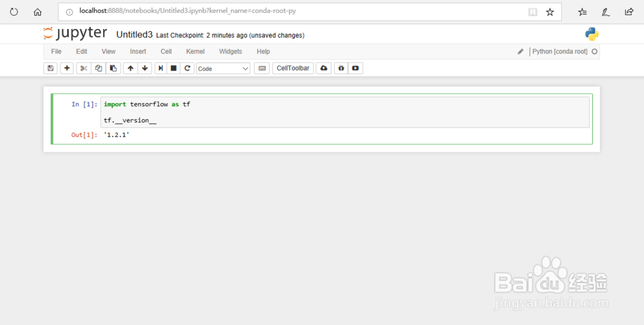Click the pencil edit mode indicator
This screenshot has width=644, height=325.
(520, 51)
